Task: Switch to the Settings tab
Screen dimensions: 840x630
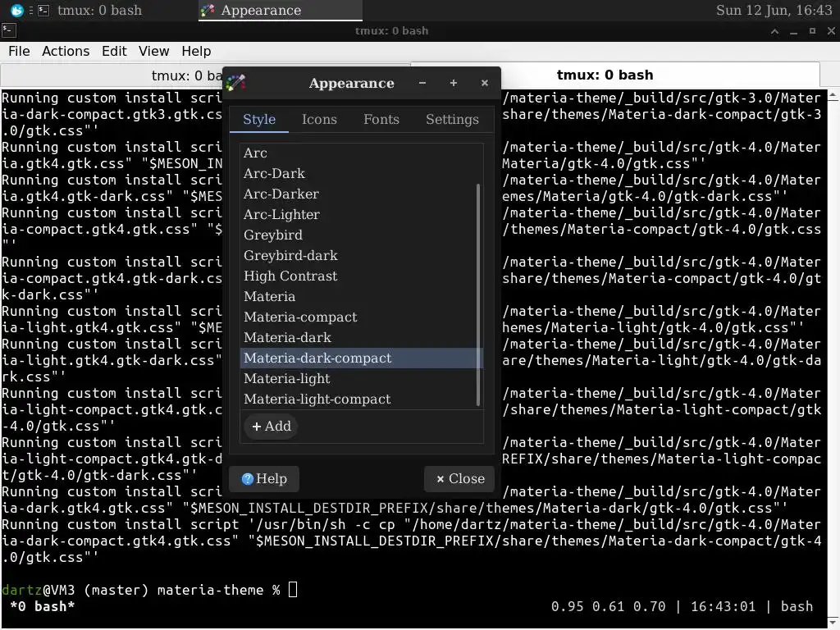Action: coord(452,120)
